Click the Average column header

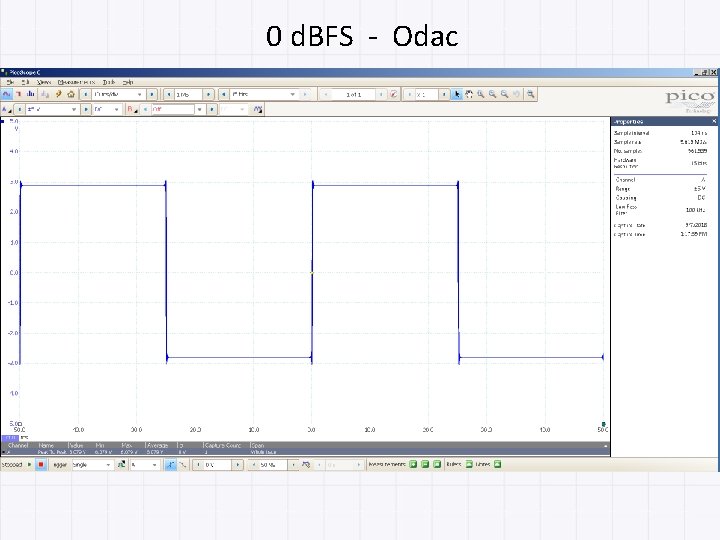(x=157, y=445)
